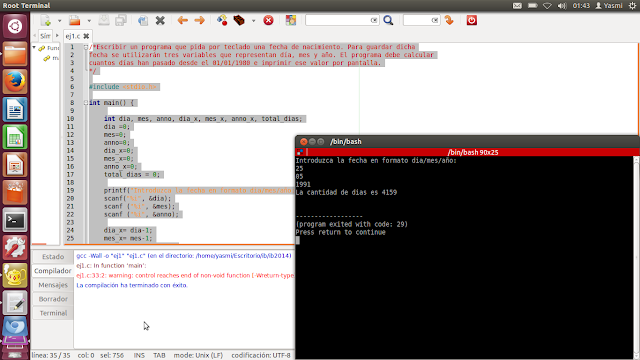
Task: Open System Settings wrench-gear icon
Action: click(x=15, y=248)
